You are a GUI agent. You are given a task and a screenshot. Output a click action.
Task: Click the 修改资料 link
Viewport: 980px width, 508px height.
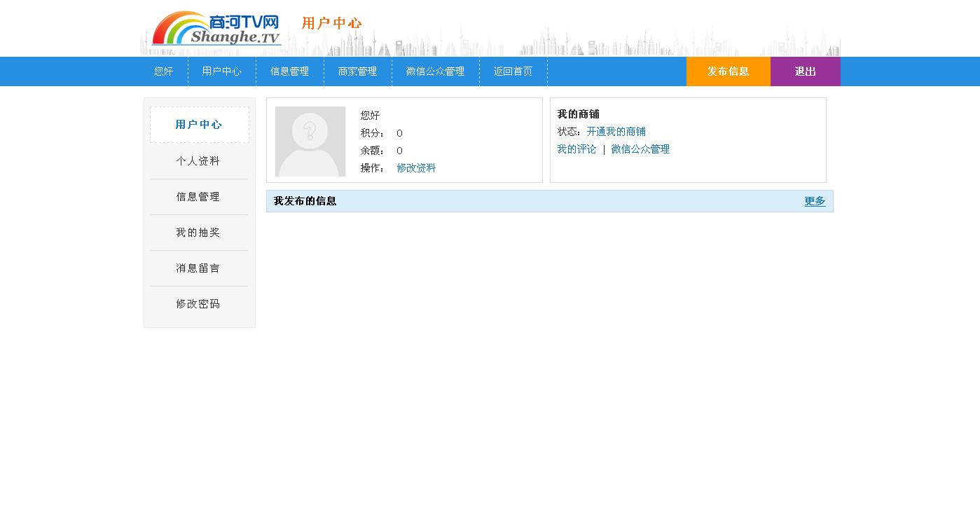click(416, 168)
